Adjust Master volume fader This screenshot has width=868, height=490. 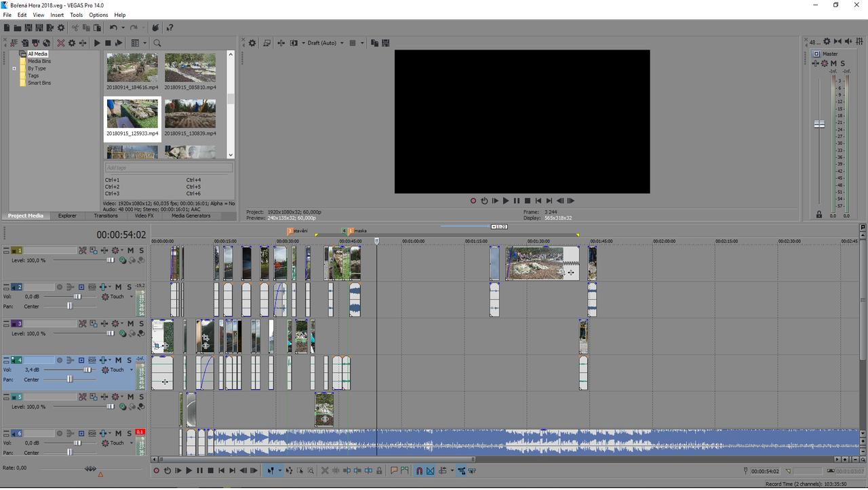[x=819, y=124]
